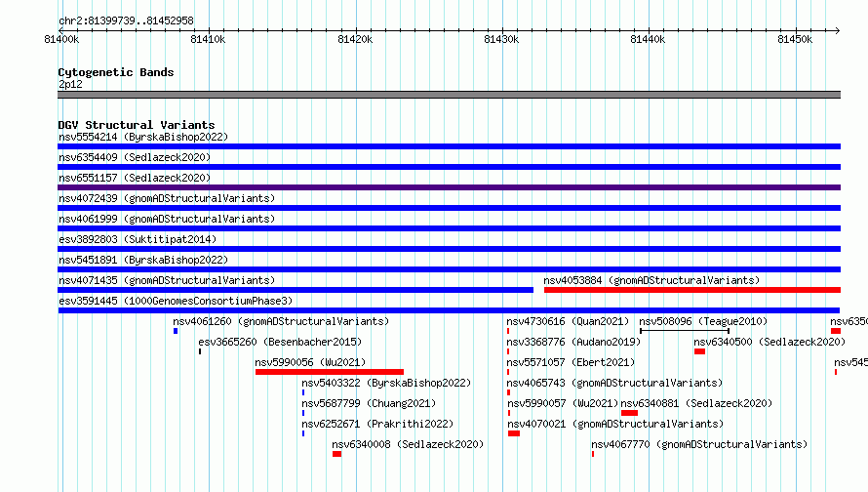Click the red bar under nsv4053884
The height and width of the screenshot is (492, 868).
(692, 290)
